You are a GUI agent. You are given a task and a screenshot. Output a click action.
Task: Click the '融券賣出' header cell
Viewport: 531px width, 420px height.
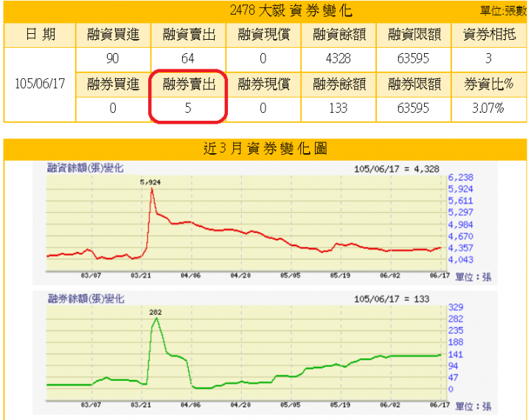[189, 84]
